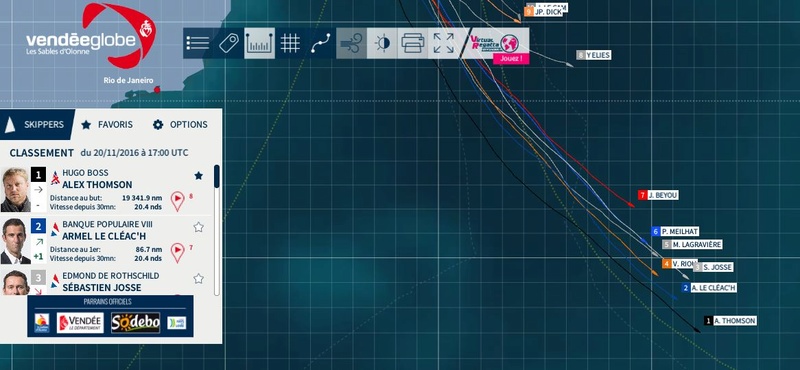
Task: Switch map day/night contrast mode
Action: 382,43
